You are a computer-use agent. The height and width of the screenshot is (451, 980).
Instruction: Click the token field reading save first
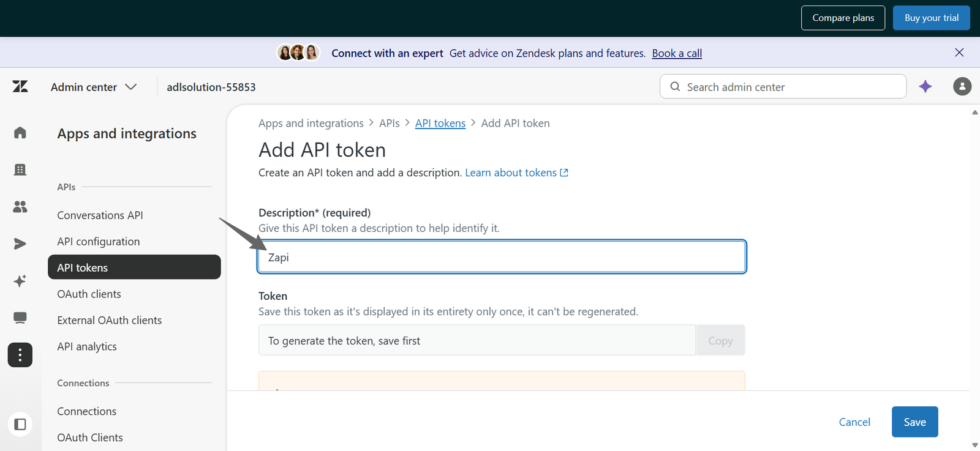coord(477,340)
